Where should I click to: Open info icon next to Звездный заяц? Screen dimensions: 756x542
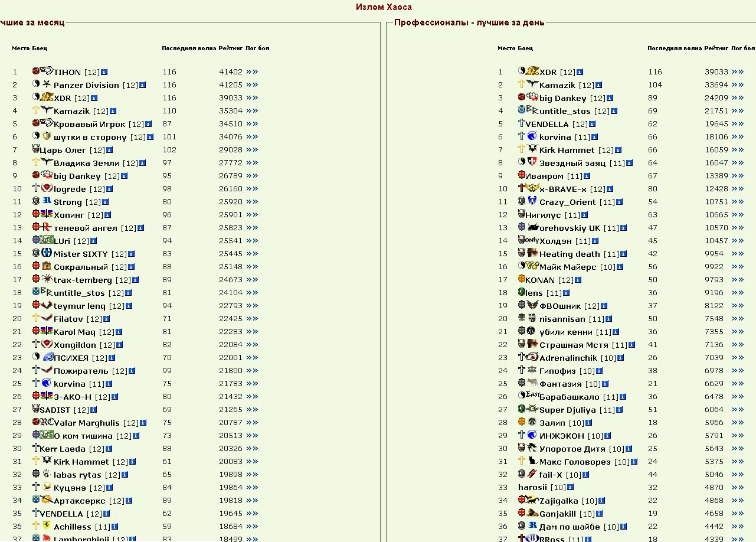tap(630, 163)
